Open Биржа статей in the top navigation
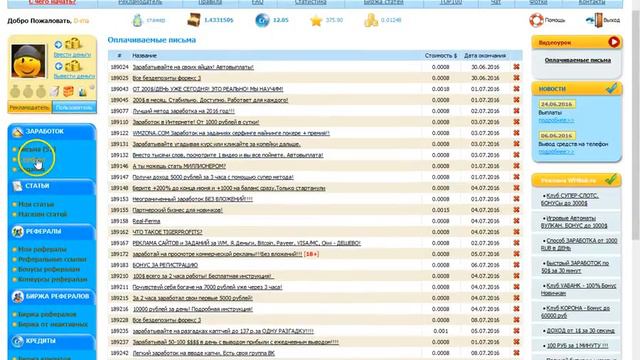The image size is (640, 360). 383,2
